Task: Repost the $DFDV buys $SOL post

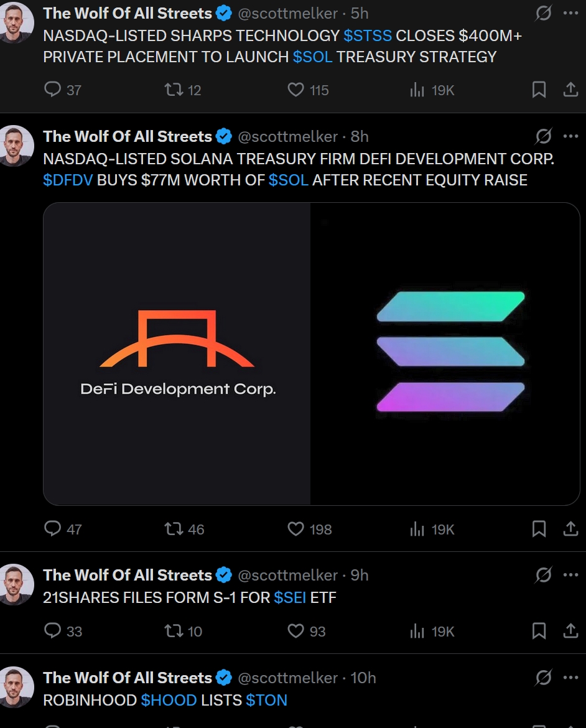Action: pyautogui.click(x=174, y=529)
